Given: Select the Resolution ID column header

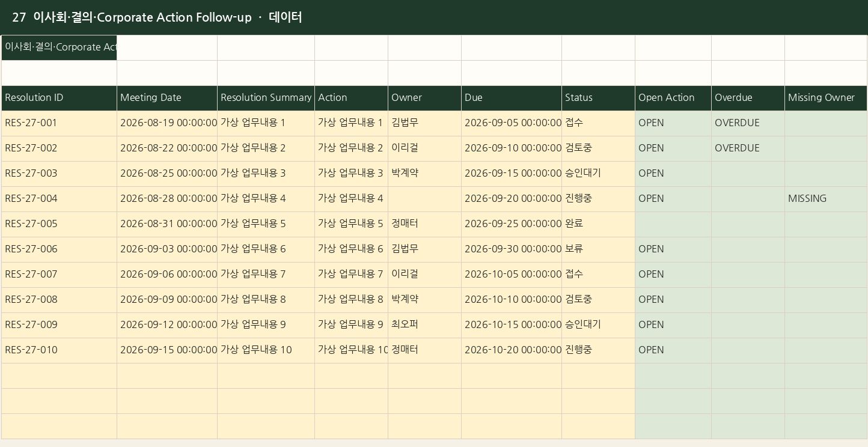Looking at the screenshot, I should tap(59, 98).
